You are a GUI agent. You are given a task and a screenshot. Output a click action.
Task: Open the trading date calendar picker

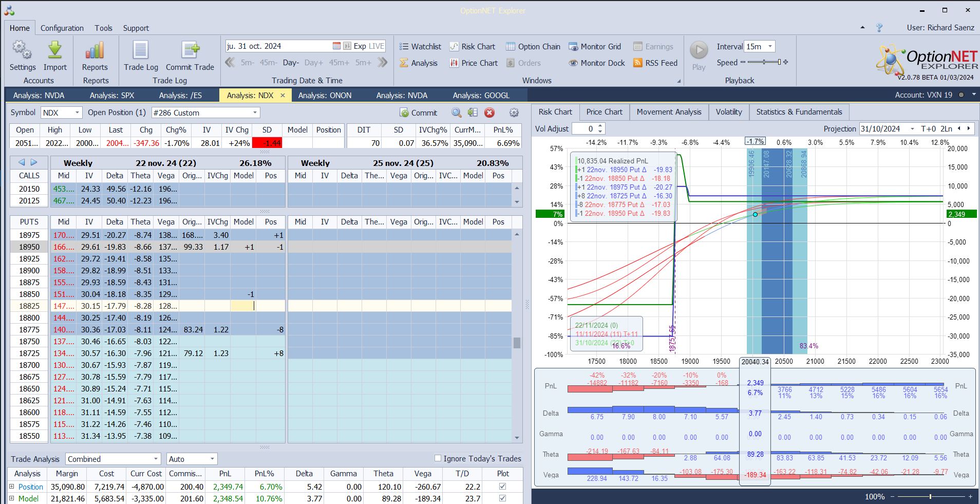tap(336, 46)
